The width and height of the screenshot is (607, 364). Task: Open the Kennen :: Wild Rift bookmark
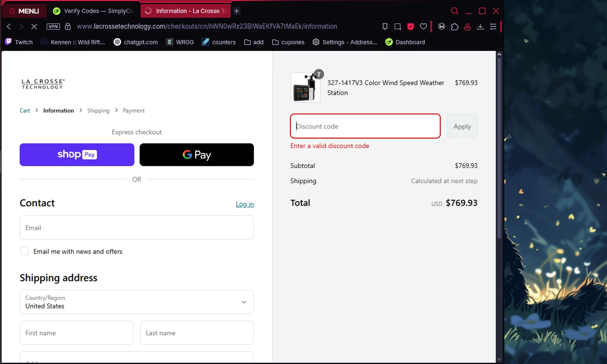tap(73, 42)
